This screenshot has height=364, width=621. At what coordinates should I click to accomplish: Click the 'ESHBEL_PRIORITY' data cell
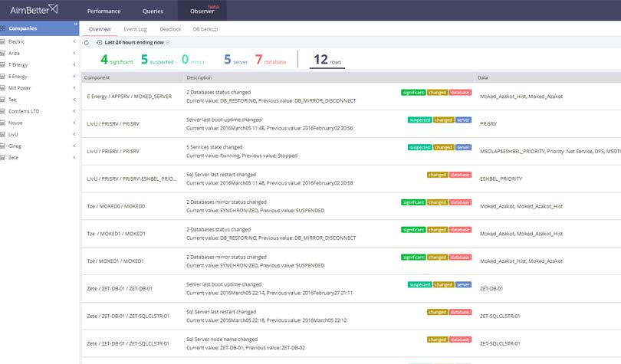coord(501,179)
